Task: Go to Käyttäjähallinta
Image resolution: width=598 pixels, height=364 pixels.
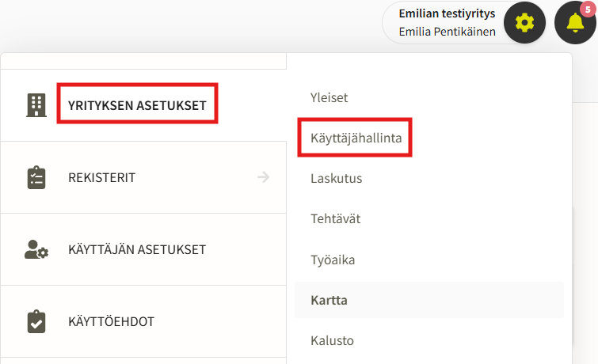Action: tap(356, 138)
